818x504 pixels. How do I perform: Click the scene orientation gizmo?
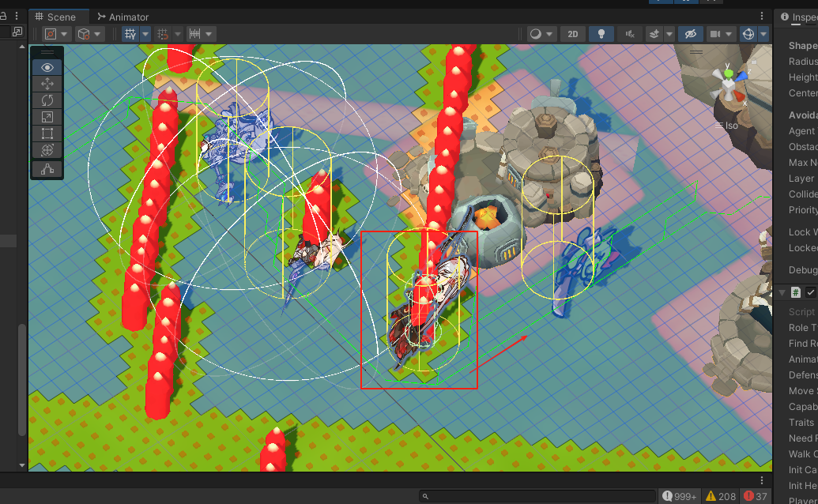click(x=729, y=85)
